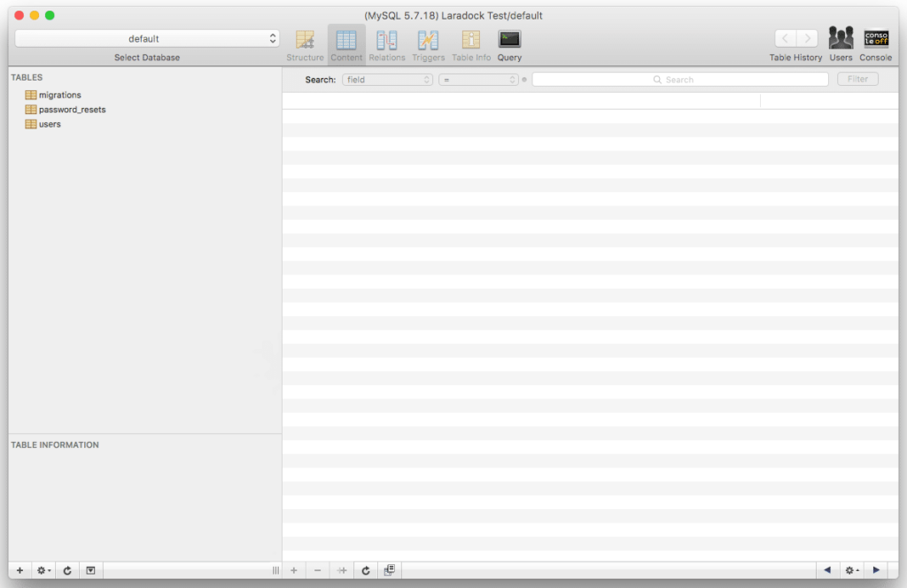Open the table actions gear menu
Screen dimensions: 907x588
pos(44,570)
